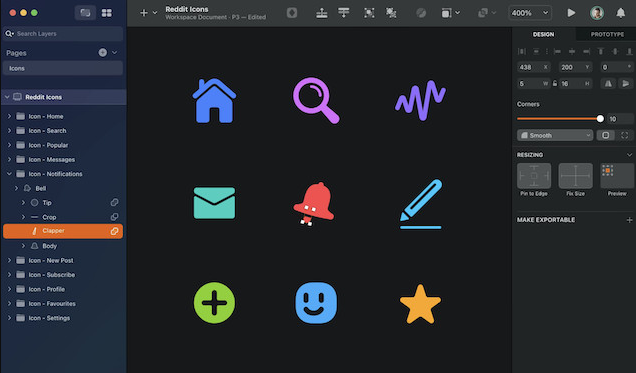Expand the Tip layer
This screenshot has height=373, width=636.
pyautogui.click(x=23, y=202)
